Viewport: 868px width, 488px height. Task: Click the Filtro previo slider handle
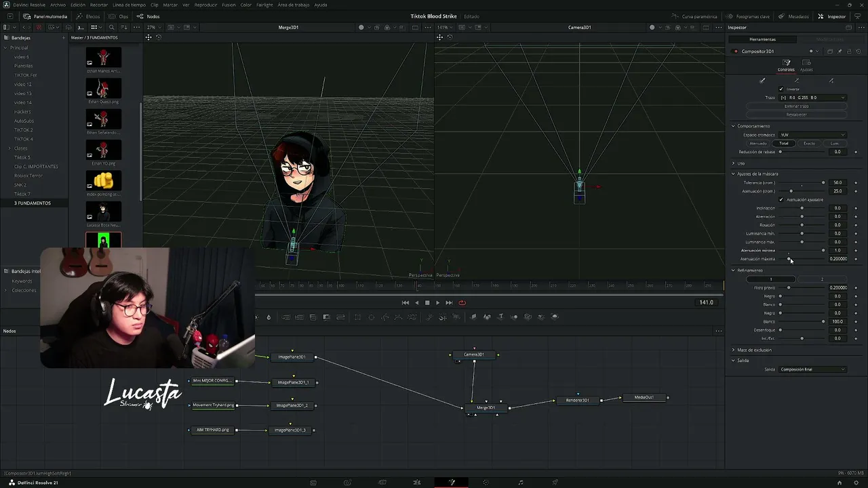click(x=789, y=287)
